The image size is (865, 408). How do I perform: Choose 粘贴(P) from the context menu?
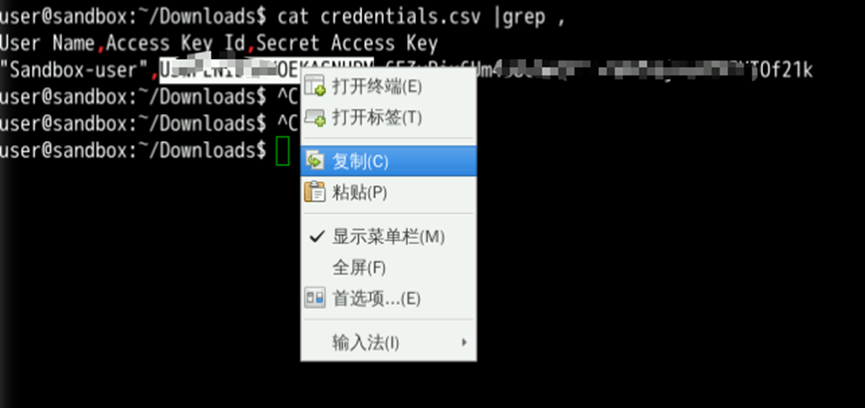click(360, 193)
